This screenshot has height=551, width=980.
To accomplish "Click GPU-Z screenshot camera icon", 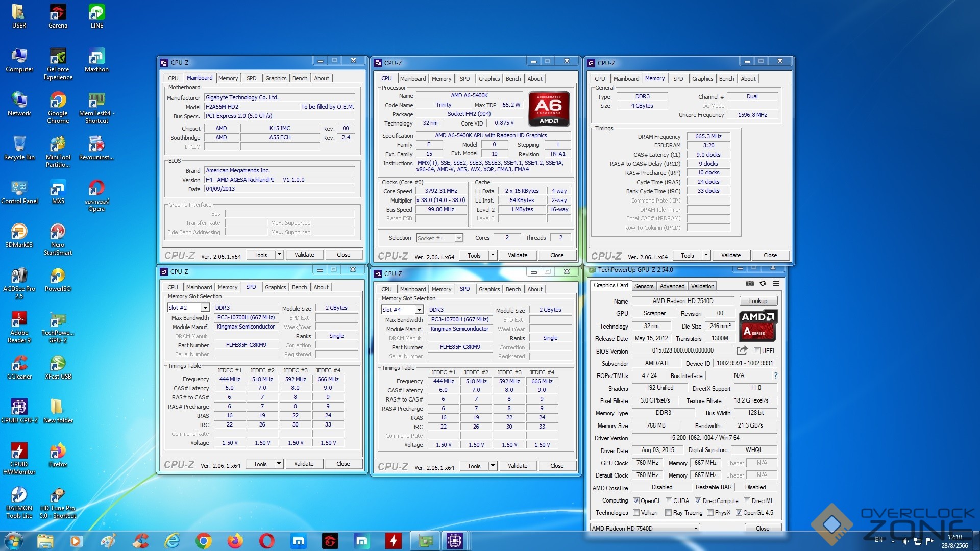I will [x=749, y=283].
